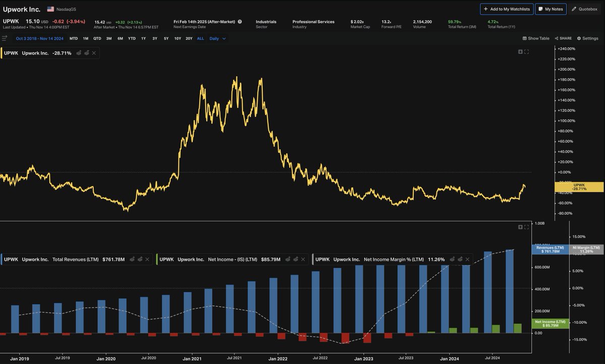Click the download icon on the price chart
605x364 pixels.
[520, 51]
